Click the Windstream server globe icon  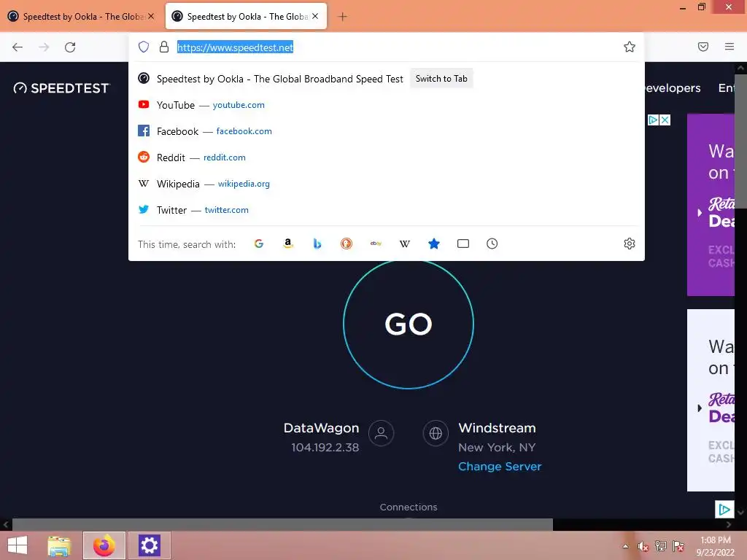[436, 433]
